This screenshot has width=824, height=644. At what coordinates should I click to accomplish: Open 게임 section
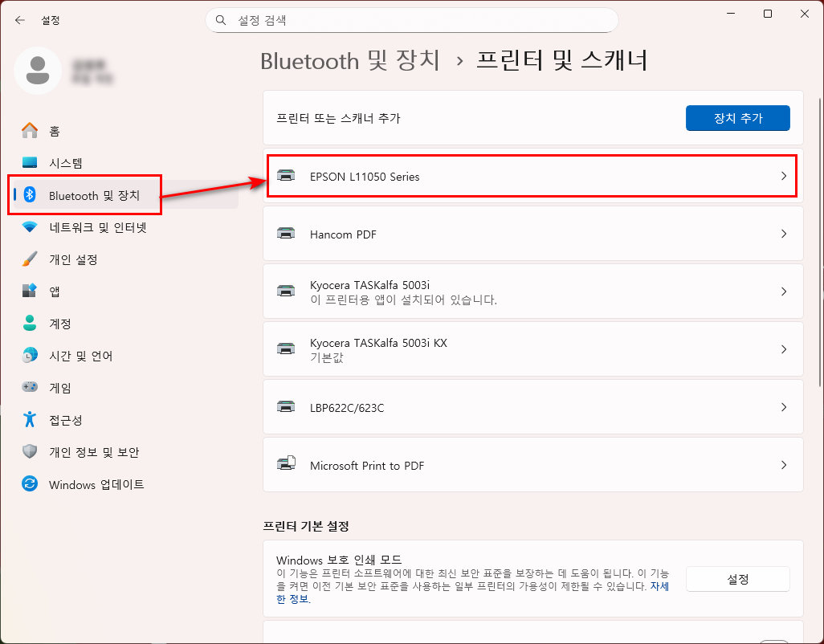point(125,388)
